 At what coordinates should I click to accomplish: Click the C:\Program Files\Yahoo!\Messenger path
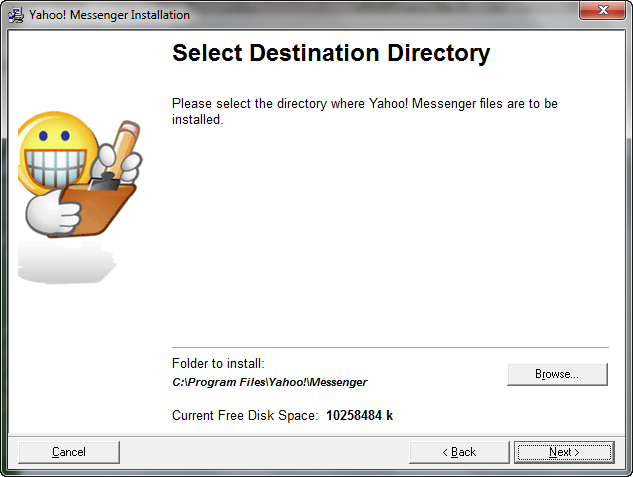coord(270,382)
